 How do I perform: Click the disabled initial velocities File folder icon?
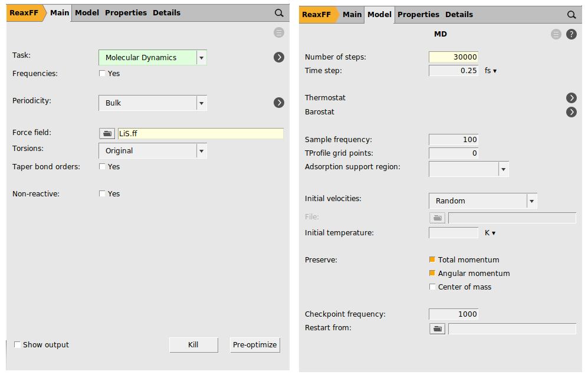click(x=437, y=218)
